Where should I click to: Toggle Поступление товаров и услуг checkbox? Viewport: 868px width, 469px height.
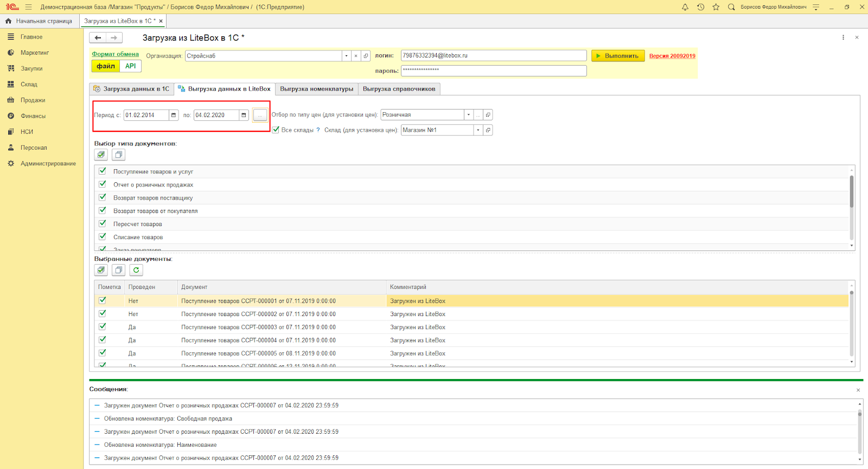103,171
